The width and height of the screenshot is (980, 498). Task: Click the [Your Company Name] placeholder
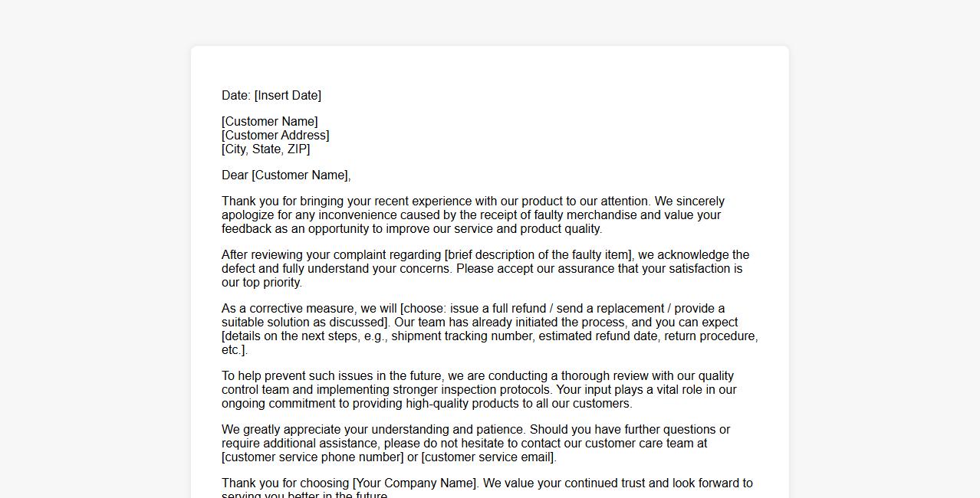point(415,483)
